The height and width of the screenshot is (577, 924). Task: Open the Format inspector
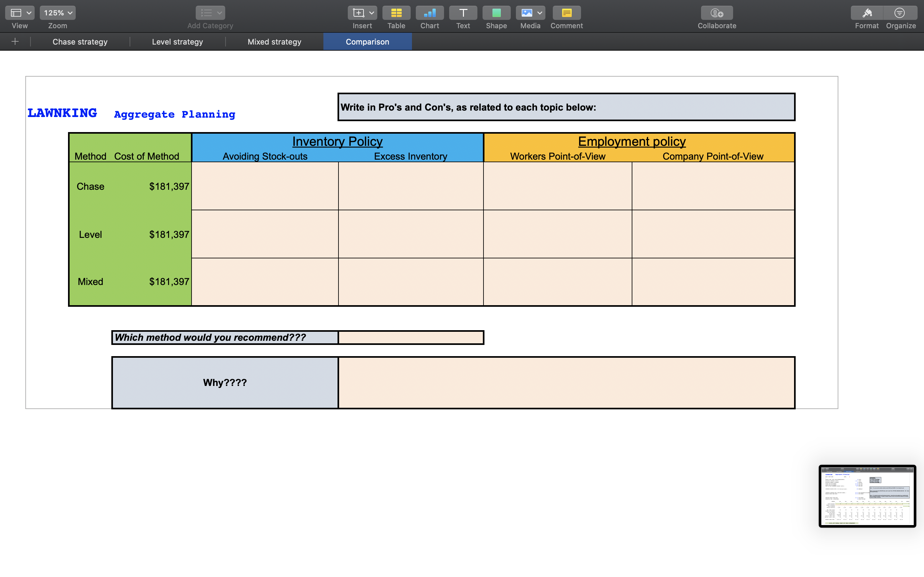point(866,13)
